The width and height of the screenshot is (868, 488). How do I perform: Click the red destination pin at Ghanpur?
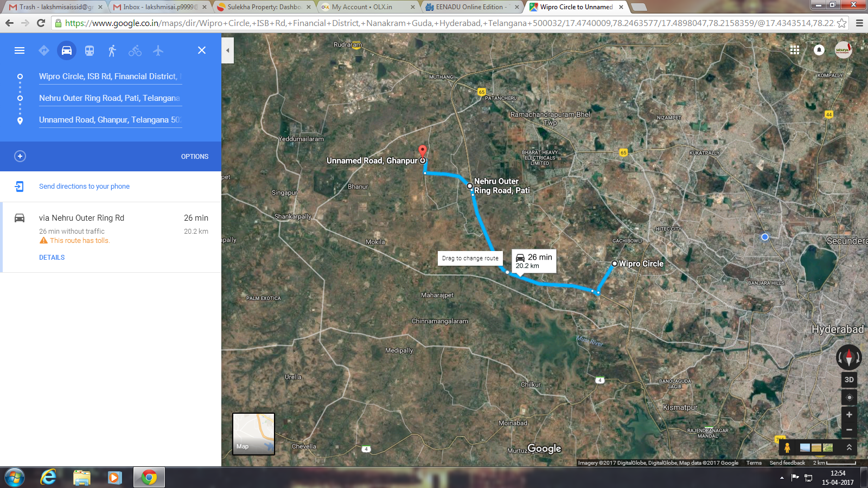[x=423, y=151]
